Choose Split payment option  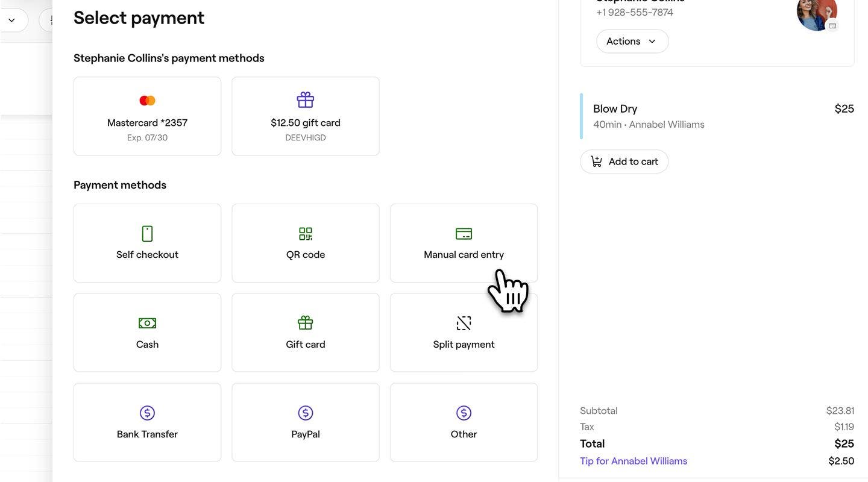point(464,333)
